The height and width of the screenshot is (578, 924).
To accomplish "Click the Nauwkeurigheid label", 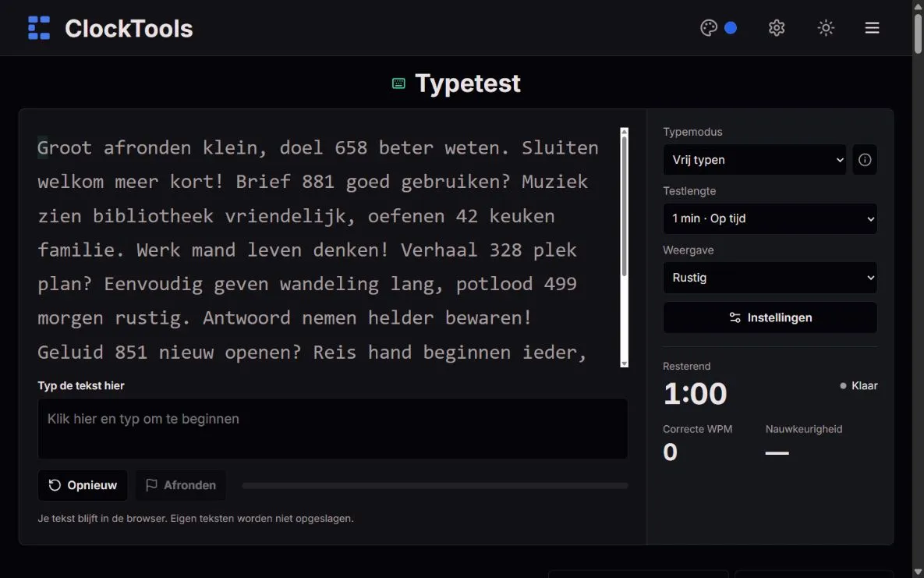I will (803, 429).
